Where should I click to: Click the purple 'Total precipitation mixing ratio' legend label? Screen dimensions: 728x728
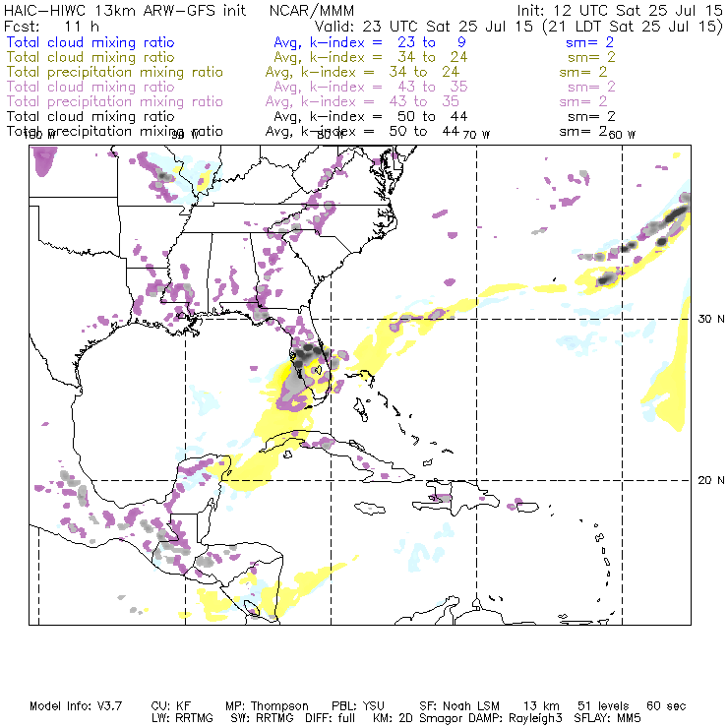pyautogui.click(x=115, y=101)
